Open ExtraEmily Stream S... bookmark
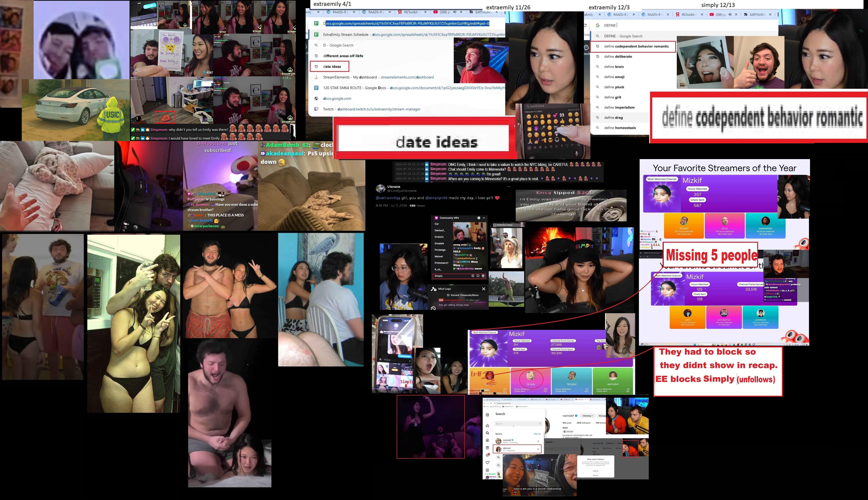Screen dimensions: 868x500 [x=522, y=407]
